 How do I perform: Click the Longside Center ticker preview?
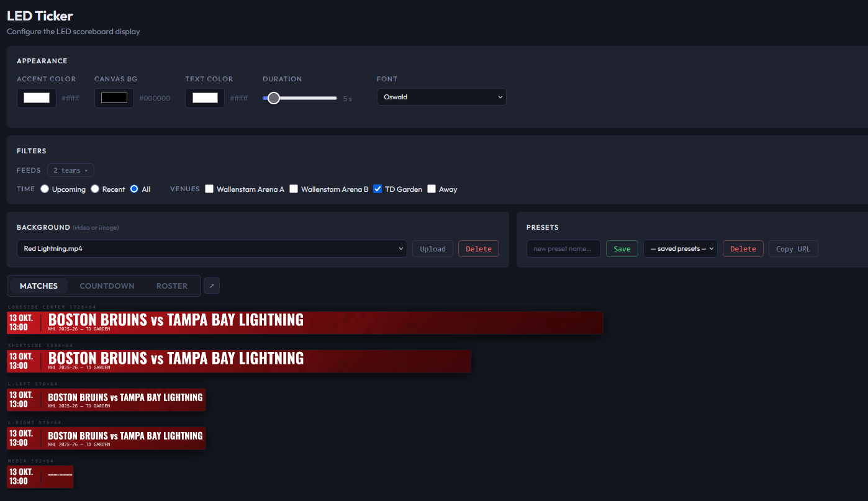305,323
